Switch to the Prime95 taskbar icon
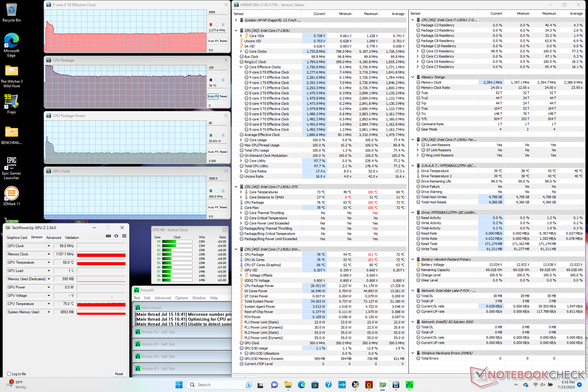This screenshot has height=392, width=588. [409, 385]
